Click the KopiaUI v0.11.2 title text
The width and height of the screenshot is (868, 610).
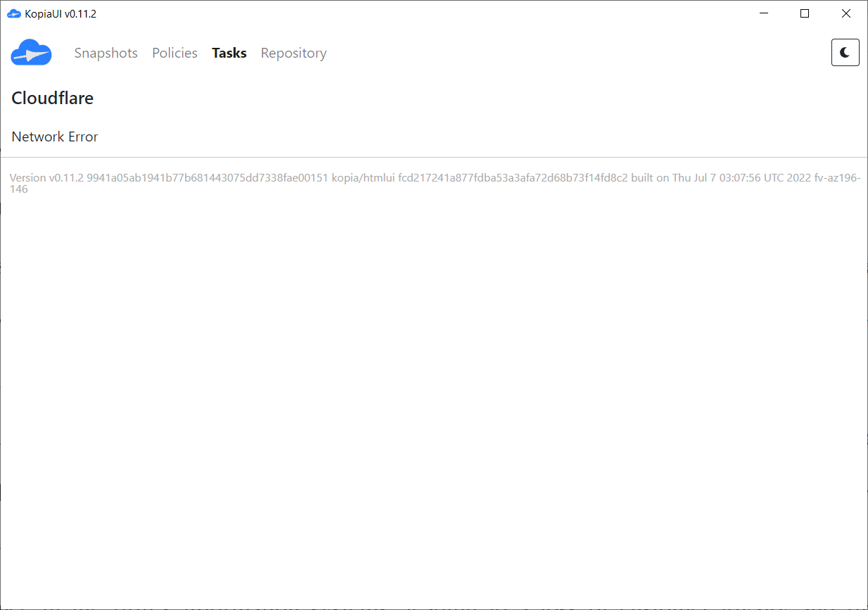61,13
